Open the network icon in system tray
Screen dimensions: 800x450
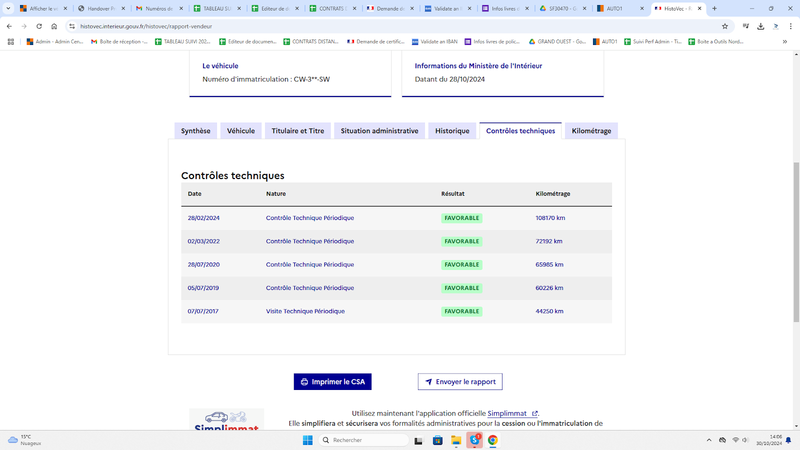735,440
